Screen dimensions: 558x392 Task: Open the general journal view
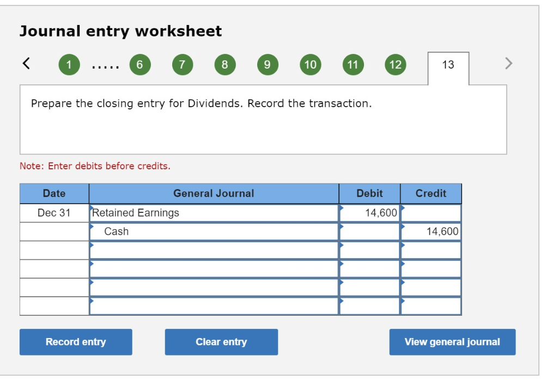point(452,342)
